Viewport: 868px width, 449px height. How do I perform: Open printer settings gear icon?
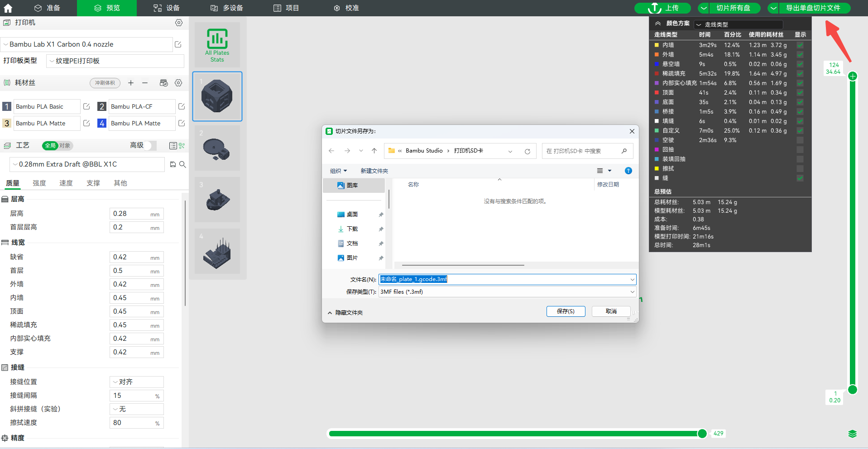point(179,23)
